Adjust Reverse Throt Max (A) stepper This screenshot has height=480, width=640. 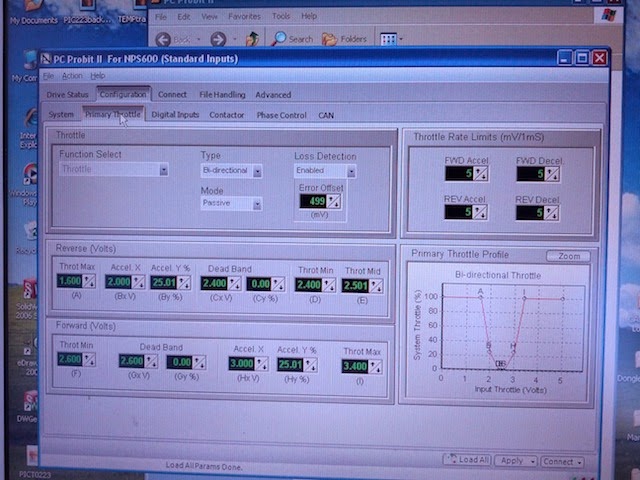point(89,281)
